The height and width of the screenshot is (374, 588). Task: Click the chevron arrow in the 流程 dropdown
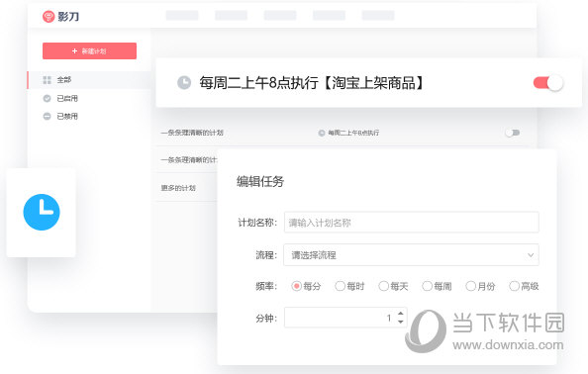[x=531, y=255]
